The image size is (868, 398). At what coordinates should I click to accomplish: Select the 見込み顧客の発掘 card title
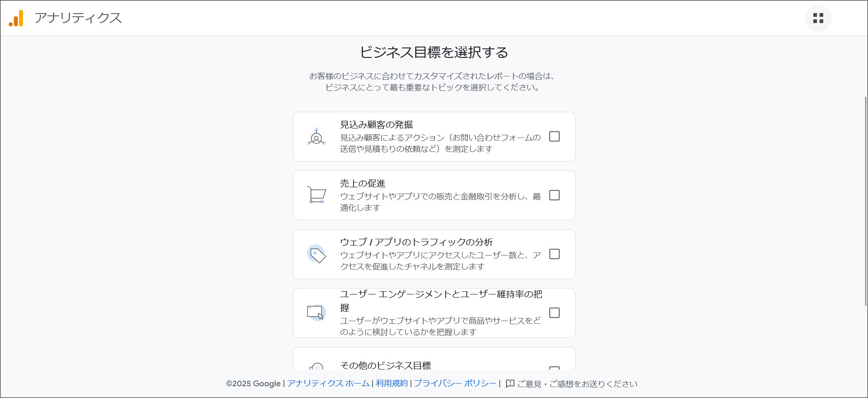[377, 125]
